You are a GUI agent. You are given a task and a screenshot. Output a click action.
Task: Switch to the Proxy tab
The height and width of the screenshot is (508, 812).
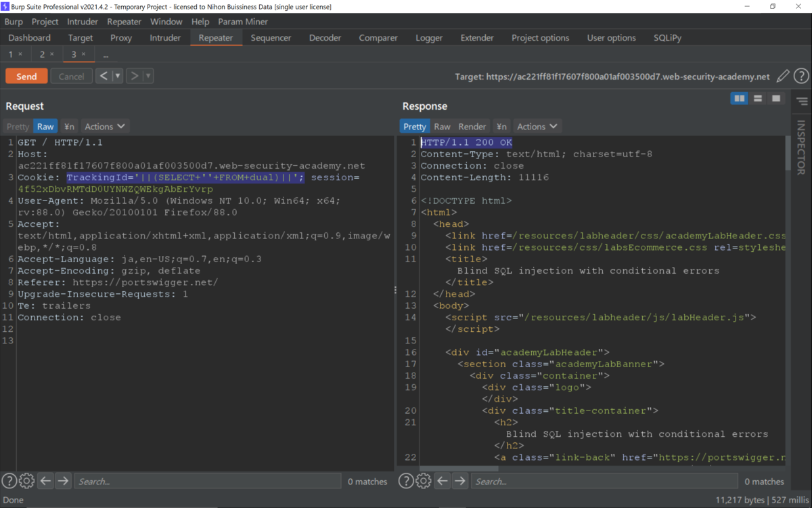point(121,38)
